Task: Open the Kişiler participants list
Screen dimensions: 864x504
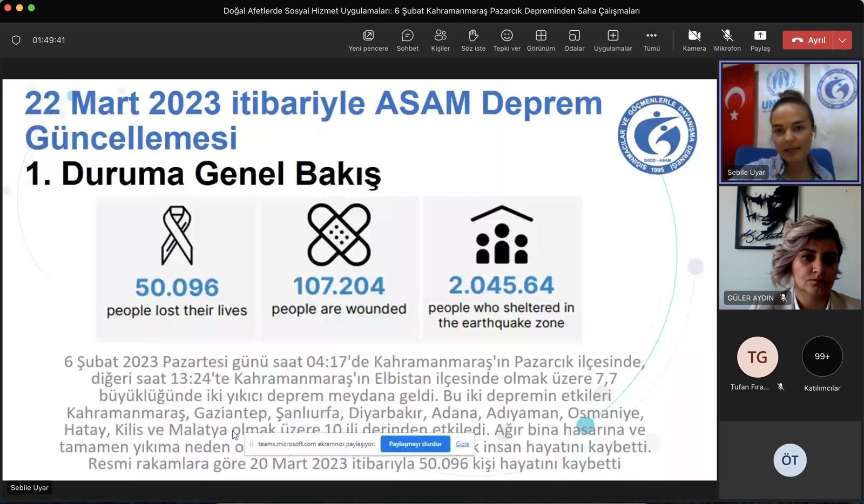Action: [x=440, y=40]
